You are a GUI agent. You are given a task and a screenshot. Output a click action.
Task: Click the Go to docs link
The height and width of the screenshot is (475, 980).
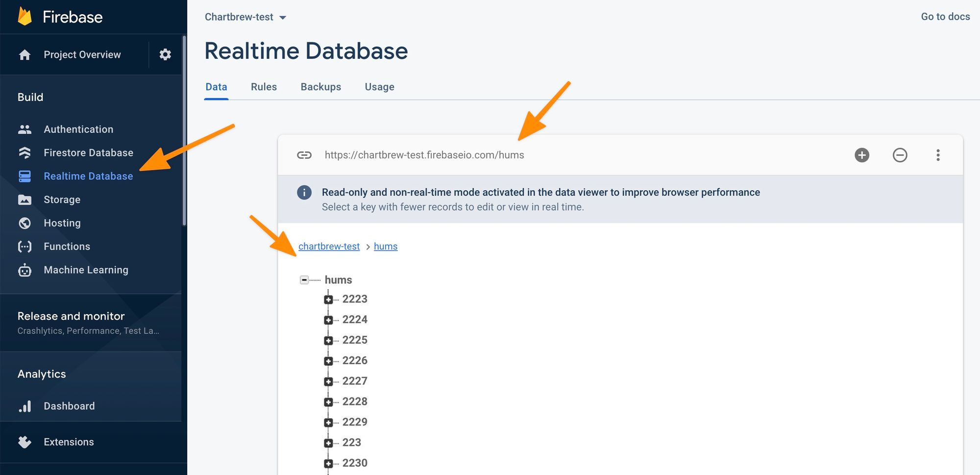pyautogui.click(x=945, y=17)
